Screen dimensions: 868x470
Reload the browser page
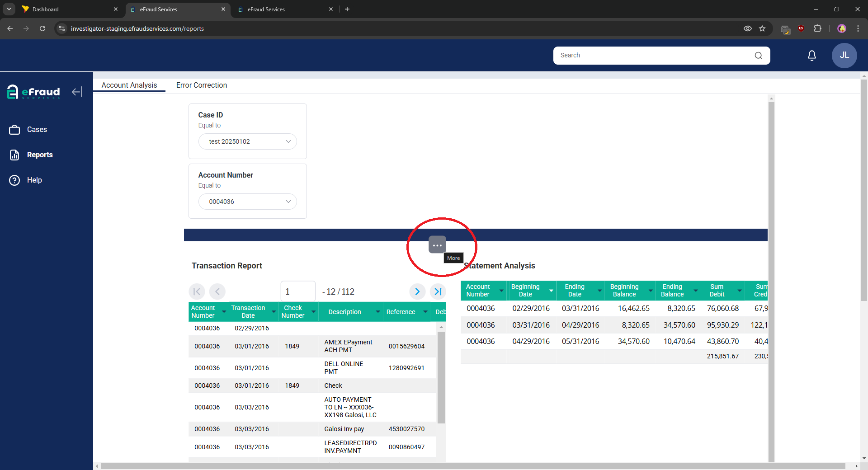point(42,28)
